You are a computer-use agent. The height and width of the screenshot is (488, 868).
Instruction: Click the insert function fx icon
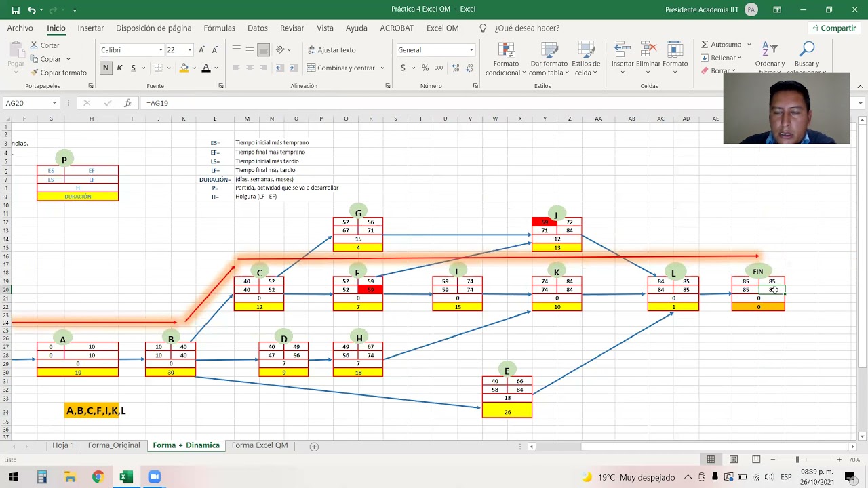(x=127, y=103)
